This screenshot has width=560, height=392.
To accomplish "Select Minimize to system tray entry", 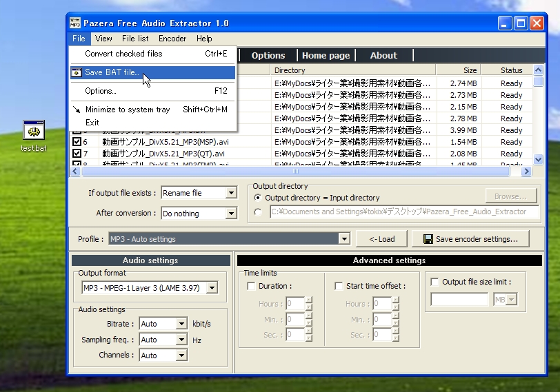I will point(153,110).
